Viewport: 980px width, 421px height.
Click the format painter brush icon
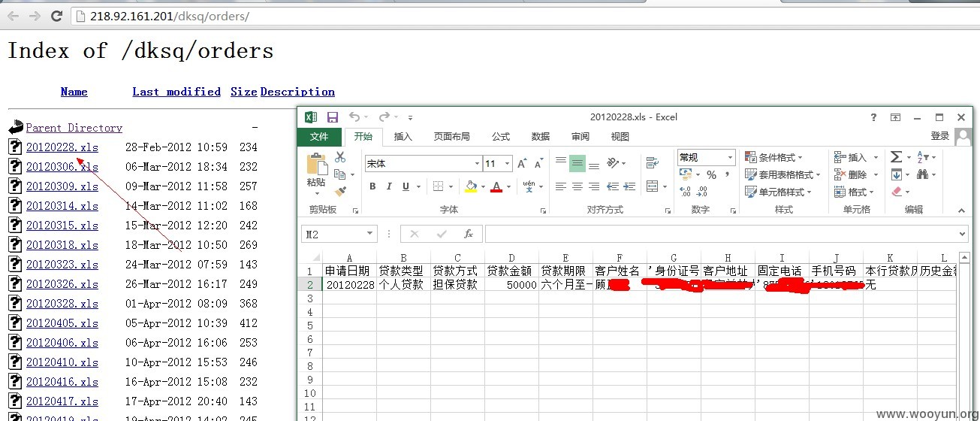point(340,192)
